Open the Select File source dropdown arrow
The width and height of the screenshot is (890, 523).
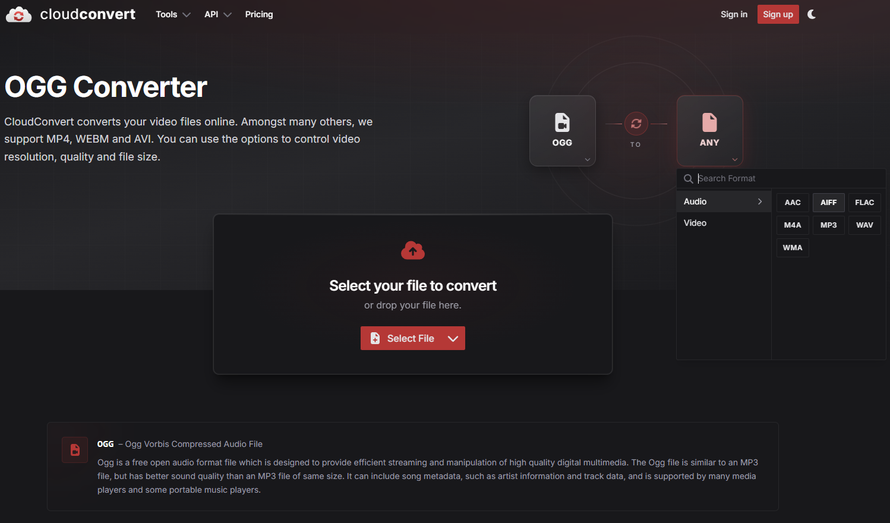(x=453, y=338)
